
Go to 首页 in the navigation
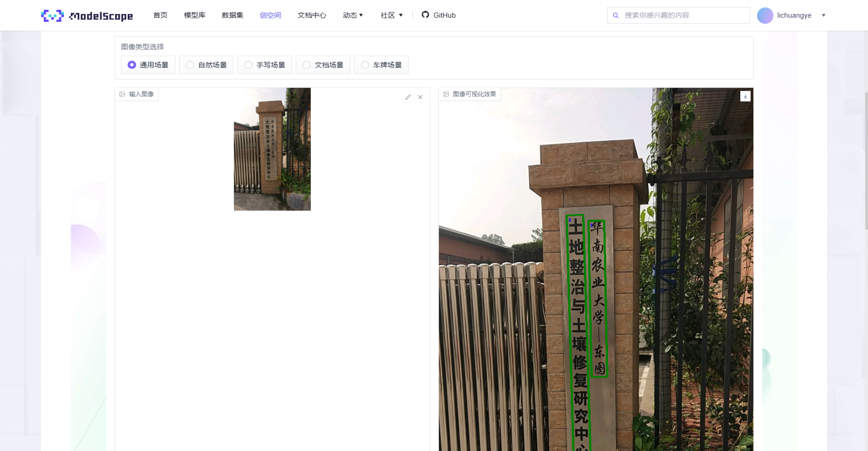click(x=160, y=15)
